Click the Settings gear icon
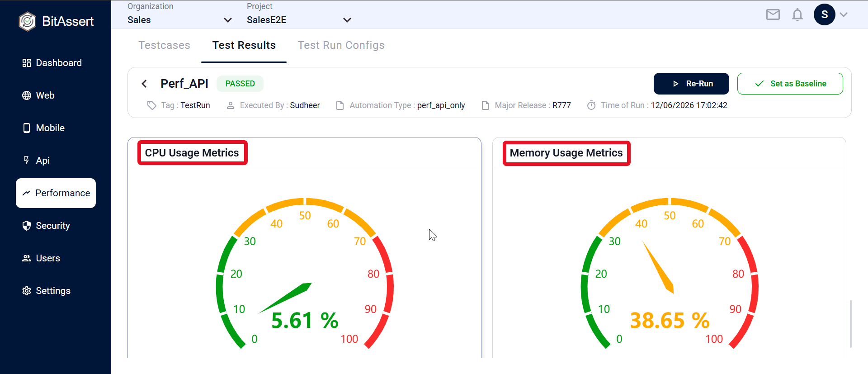The image size is (868, 374). click(27, 291)
